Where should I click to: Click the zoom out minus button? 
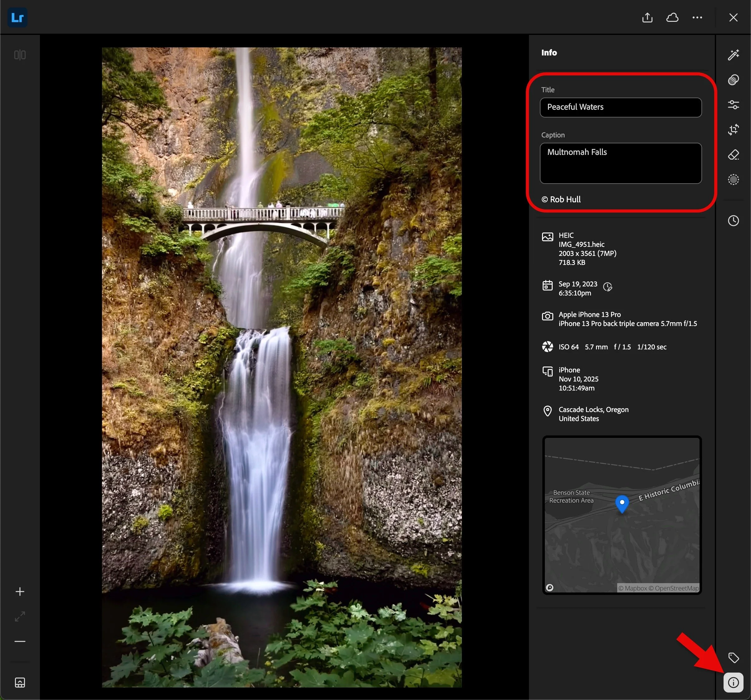point(20,641)
